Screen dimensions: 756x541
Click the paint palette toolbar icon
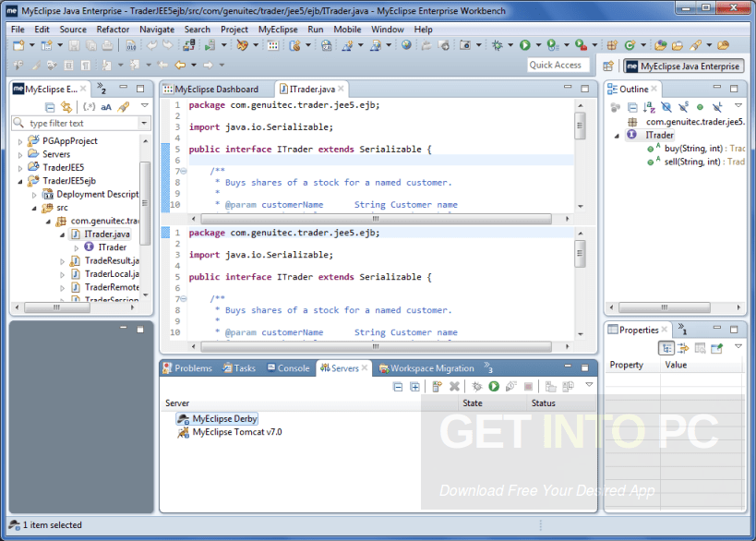[x=242, y=45]
